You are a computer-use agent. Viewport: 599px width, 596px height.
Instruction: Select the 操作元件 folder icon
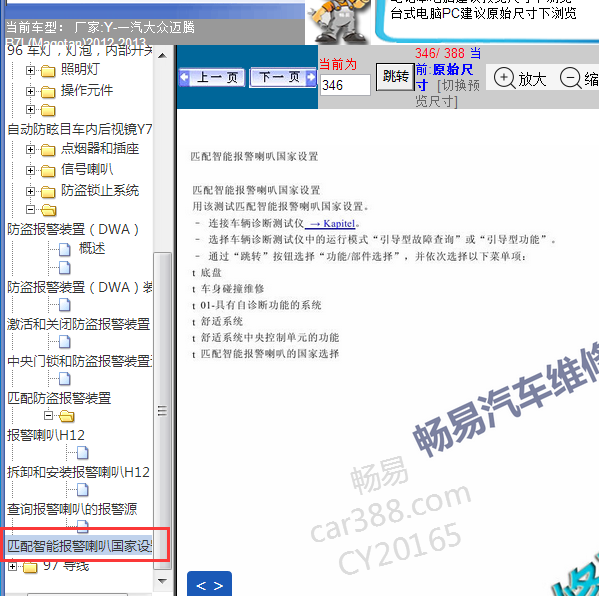click(x=48, y=92)
